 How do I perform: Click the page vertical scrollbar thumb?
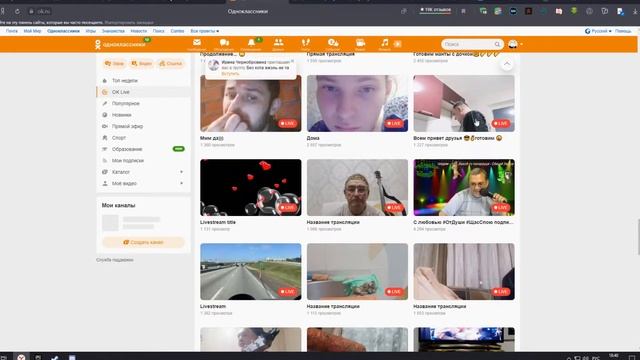pyautogui.click(x=638, y=237)
